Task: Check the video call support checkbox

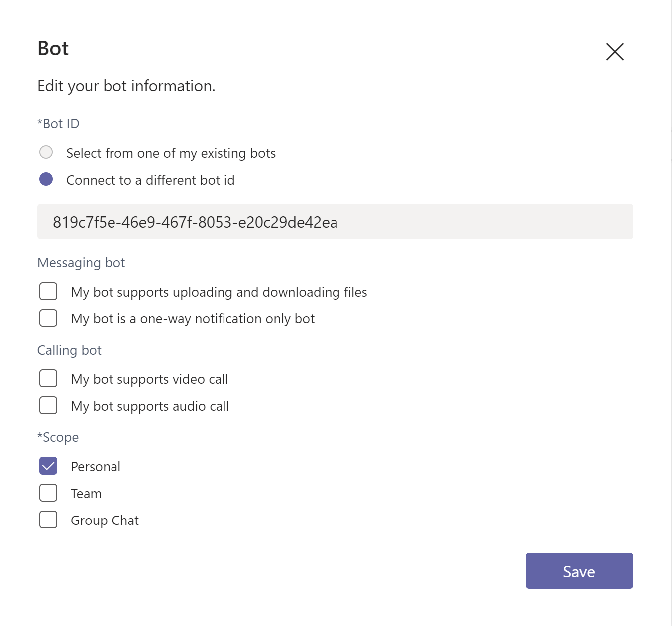Action: point(48,378)
